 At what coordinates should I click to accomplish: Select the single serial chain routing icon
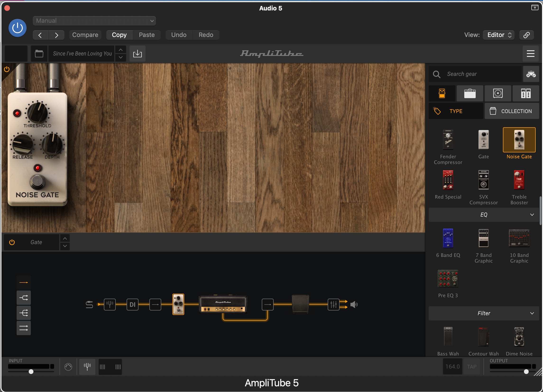coord(23,283)
